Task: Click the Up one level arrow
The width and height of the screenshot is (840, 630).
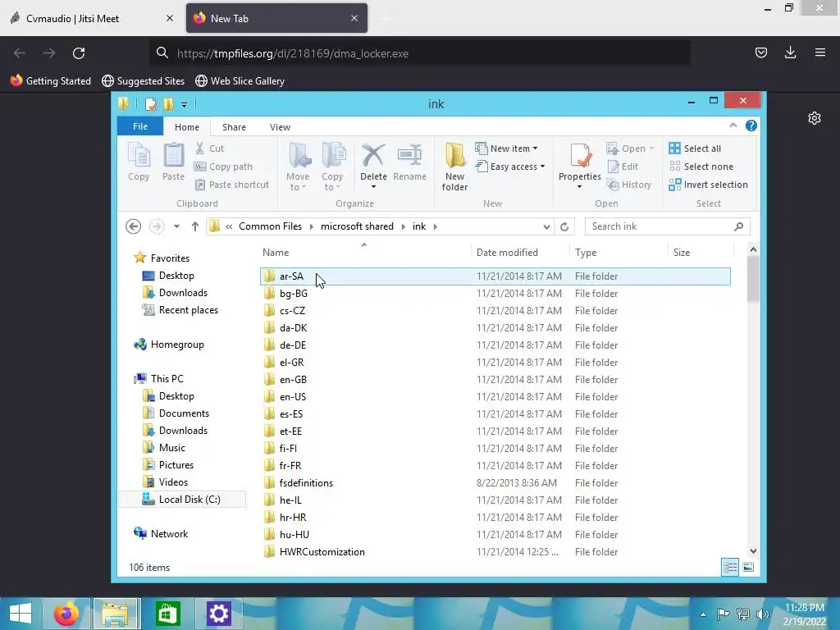Action: [195, 226]
